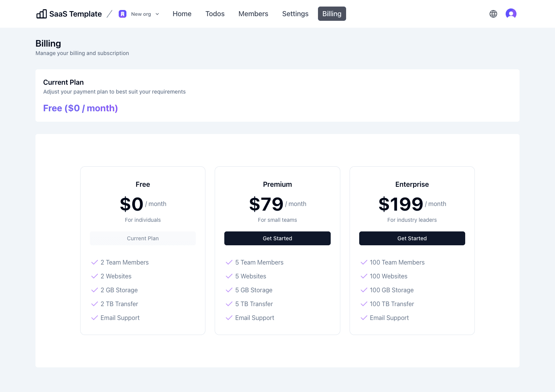Click the checkmark beside 5 Websites in Premium
The image size is (555, 392).
[229, 276]
